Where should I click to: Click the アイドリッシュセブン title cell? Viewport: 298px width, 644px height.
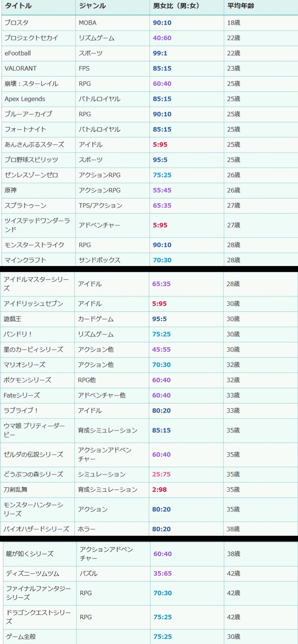point(38,304)
